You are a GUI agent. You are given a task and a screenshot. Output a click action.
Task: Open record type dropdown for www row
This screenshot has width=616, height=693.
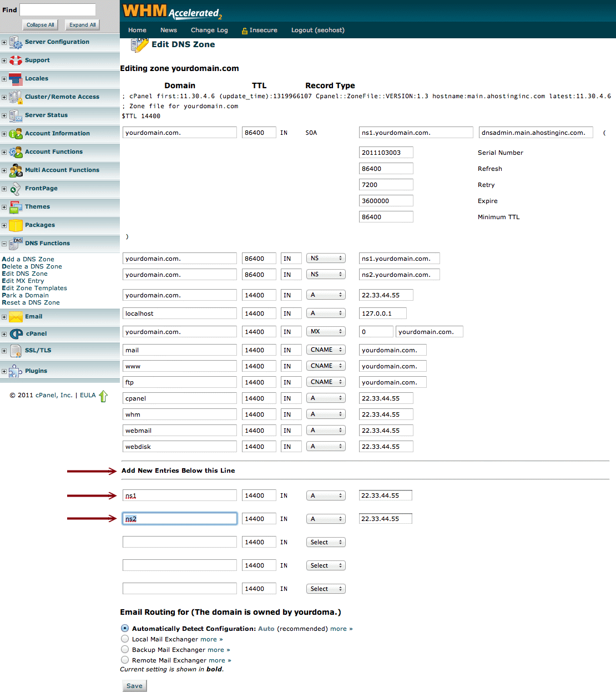pos(326,366)
